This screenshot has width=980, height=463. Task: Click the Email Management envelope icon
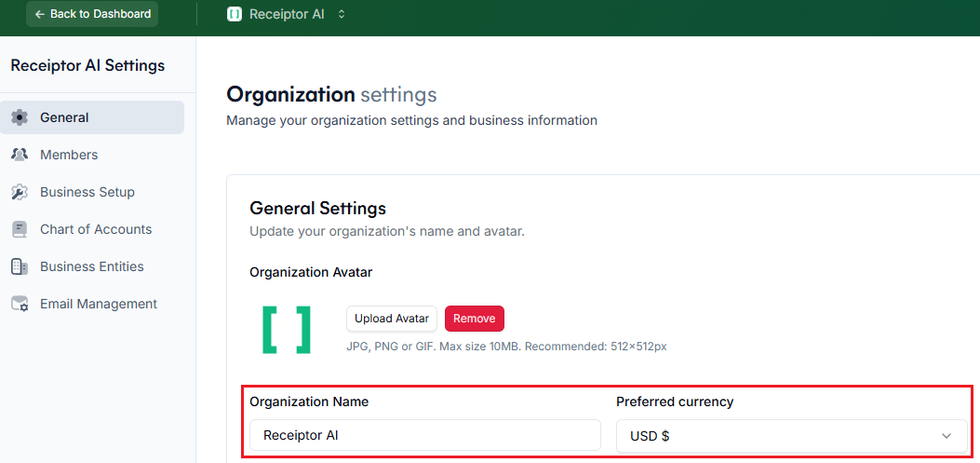[x=20, y=304]
